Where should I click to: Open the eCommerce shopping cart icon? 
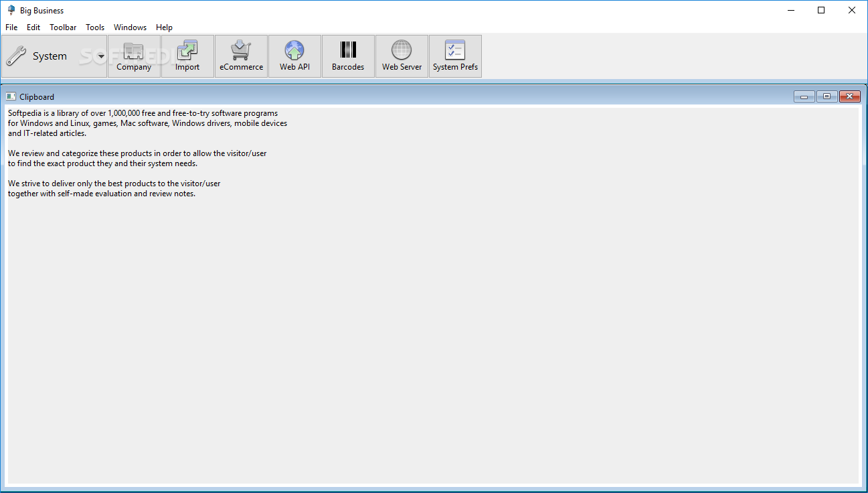pyautogui.click(x=241, y=56)
